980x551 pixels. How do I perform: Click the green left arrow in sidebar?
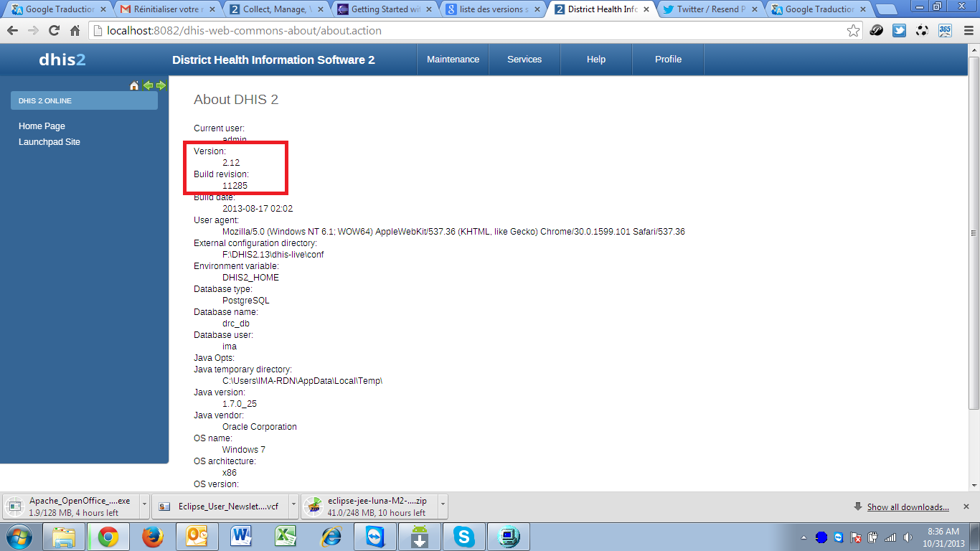click(x=148, y=85)
